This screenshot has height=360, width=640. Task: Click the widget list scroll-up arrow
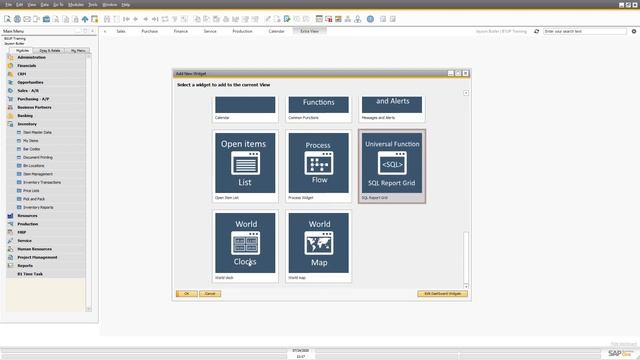click(466, 93)
